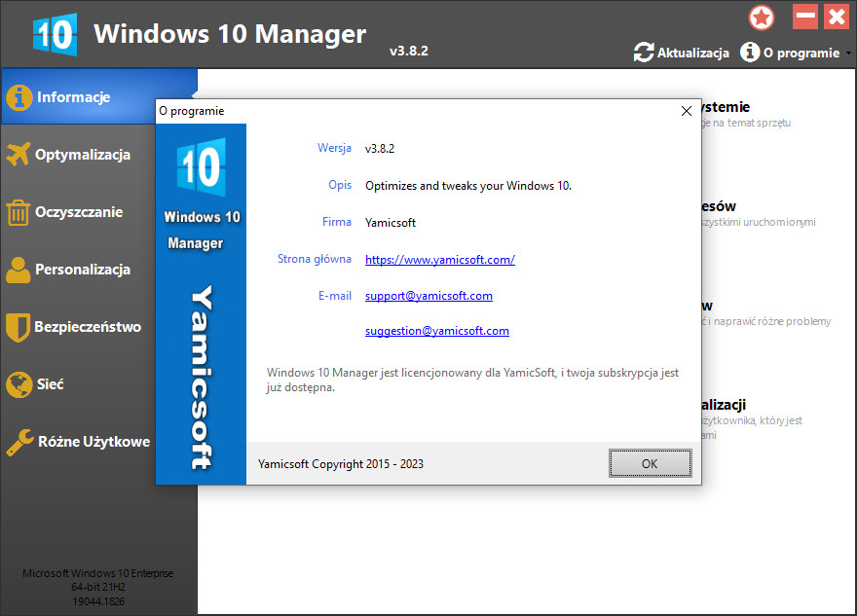Click the Microsoft Windows 10 Enterprise OS text
This screenshot has width=857, height=616.
click(97, 573)
